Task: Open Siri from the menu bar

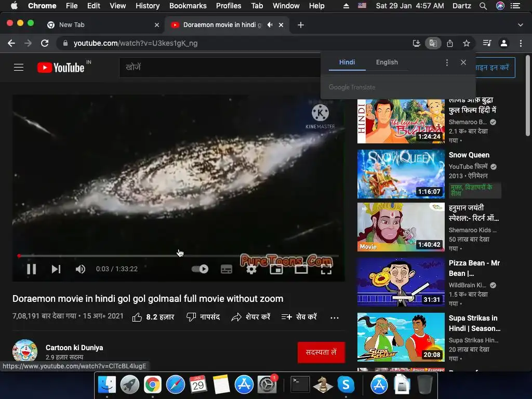Action: pyautogui.click(x=500, y=6)
